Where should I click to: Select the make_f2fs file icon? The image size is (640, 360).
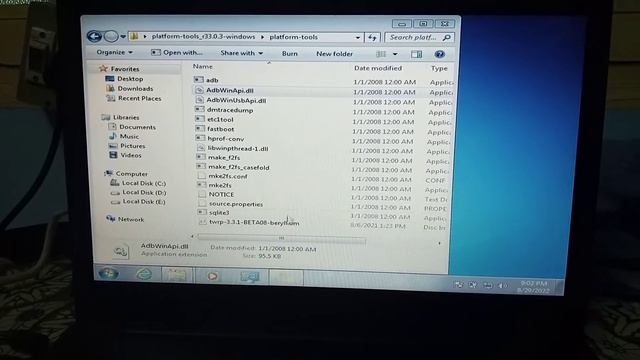[201, 157]
